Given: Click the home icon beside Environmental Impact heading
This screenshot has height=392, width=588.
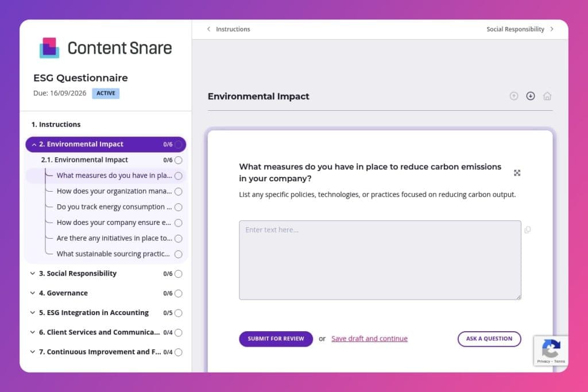Looking at the screenshot, I should tap(547, 96).
